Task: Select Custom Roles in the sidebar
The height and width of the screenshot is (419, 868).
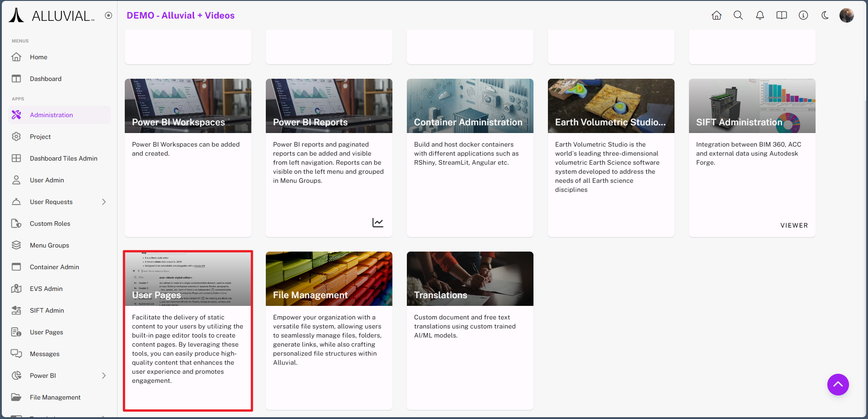Action: point(50,224)
